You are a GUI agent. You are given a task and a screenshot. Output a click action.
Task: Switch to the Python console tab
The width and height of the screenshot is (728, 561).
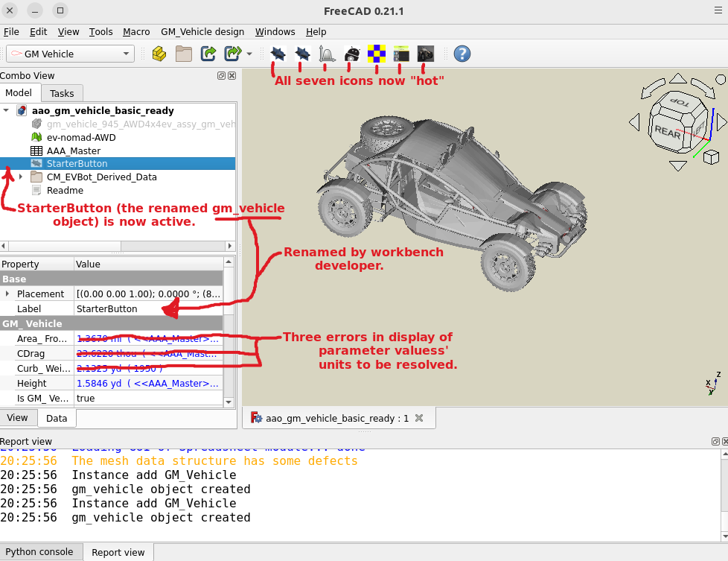(39, 552)
